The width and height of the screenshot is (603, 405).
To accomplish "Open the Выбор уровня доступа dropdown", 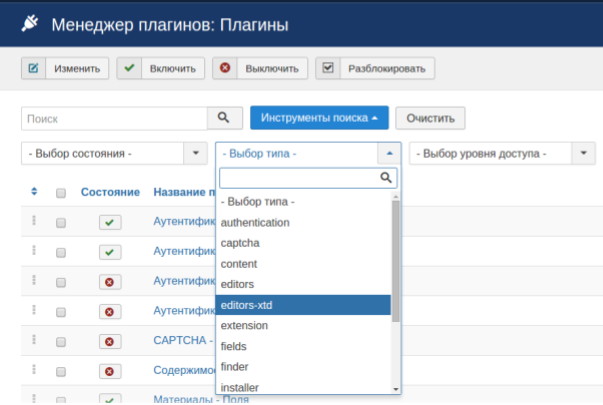I will (502, 153).
